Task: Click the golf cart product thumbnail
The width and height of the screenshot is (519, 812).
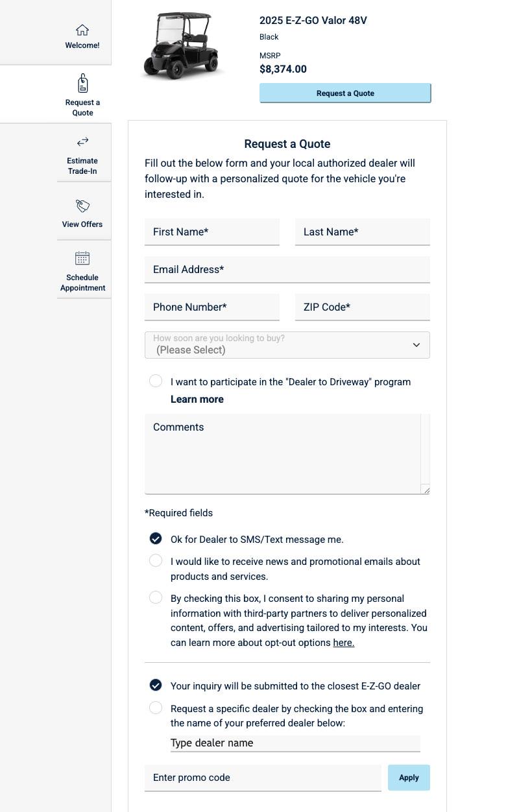Action: tap(182, 45)
